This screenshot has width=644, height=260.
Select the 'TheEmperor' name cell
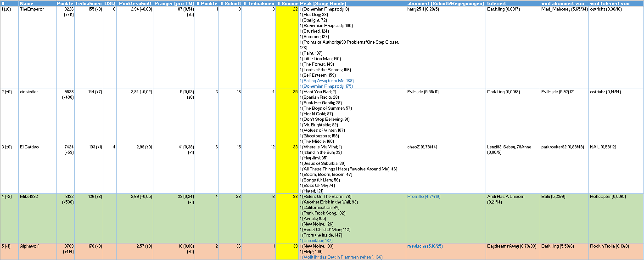click(x=32, y=9)
